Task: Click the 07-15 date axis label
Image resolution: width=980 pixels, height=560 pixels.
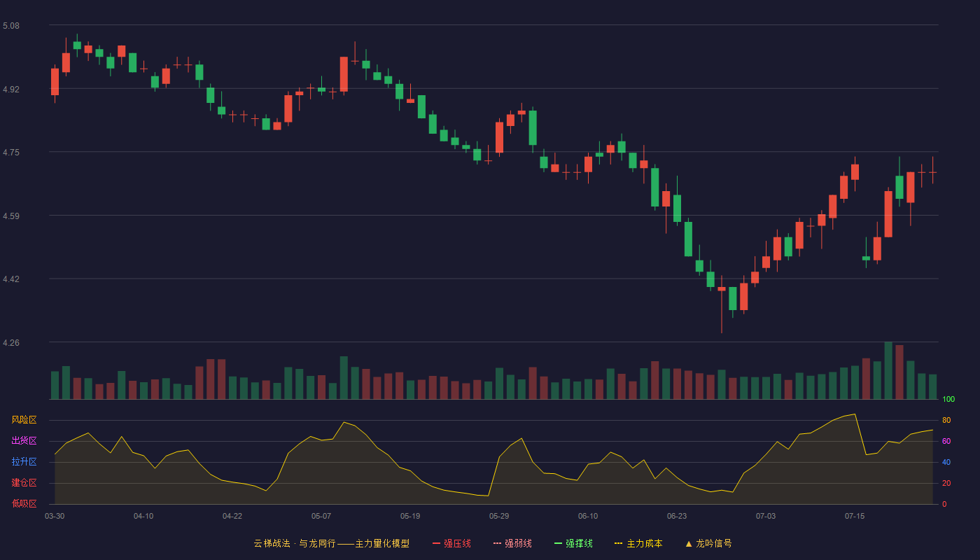Action: (x=855, y=516)
